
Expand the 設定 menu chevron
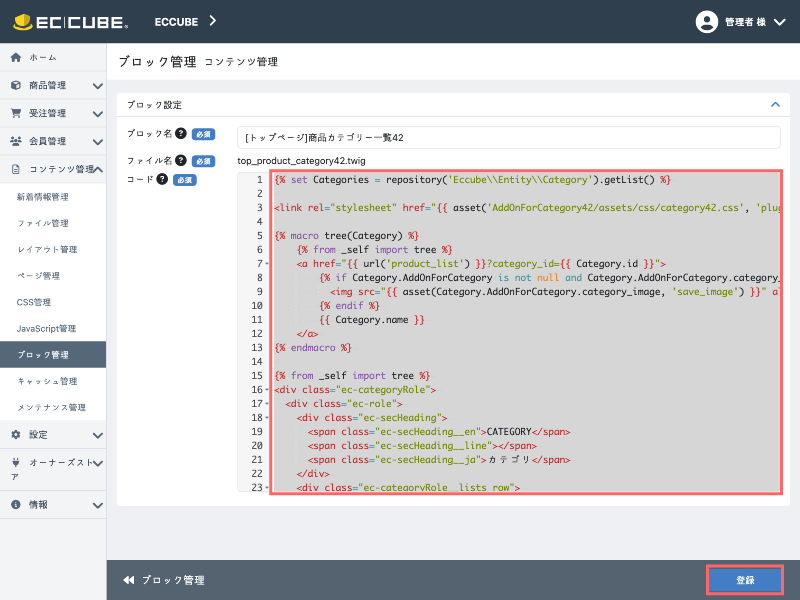tap(97, 435)
